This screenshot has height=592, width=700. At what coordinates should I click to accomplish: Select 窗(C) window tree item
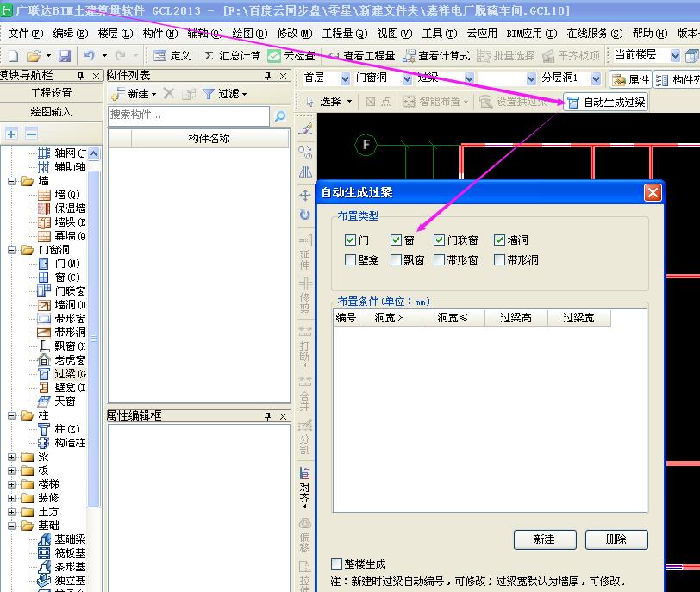[x=59, y=277]
